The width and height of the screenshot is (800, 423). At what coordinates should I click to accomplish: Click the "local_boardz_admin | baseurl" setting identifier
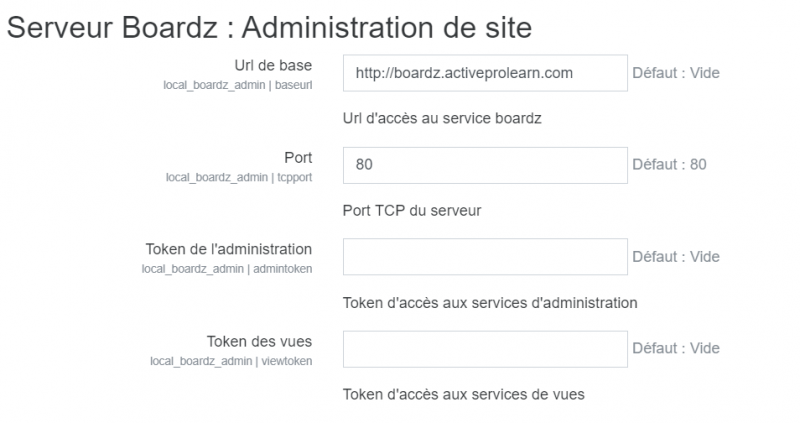238,85
